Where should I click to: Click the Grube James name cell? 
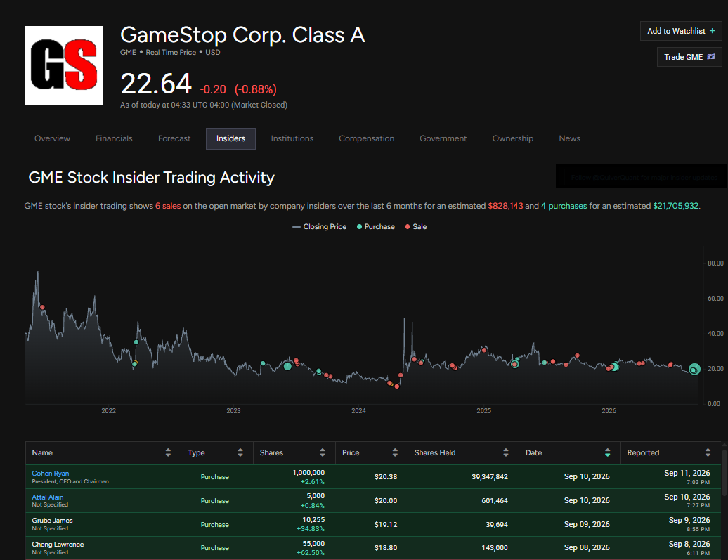[103, 524]
